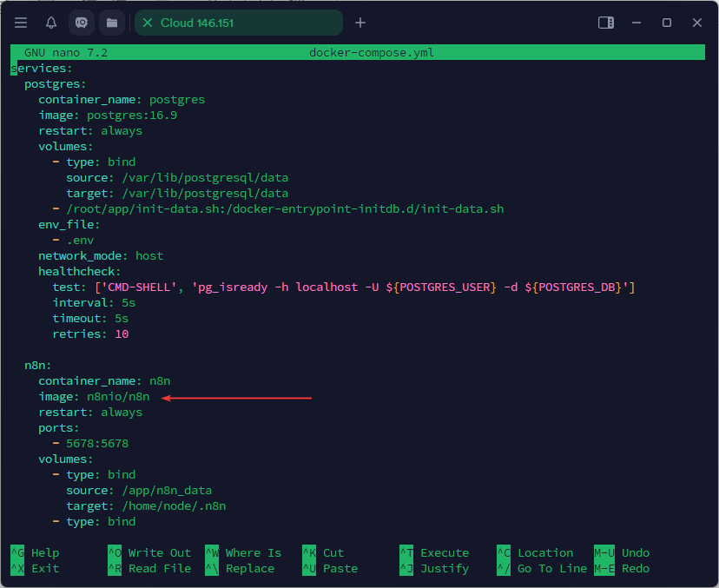Click the 'healthcheck:' line
Screen dimensions: 719x588
(x=79, y=271)
